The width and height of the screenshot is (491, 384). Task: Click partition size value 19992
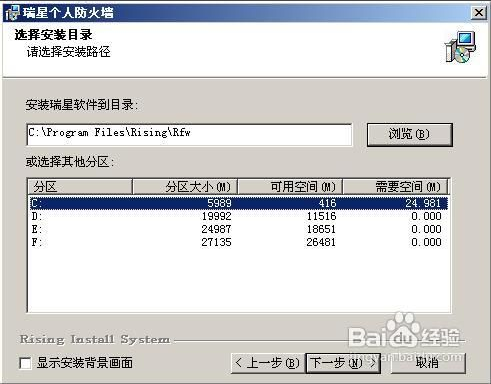[216, 216]
